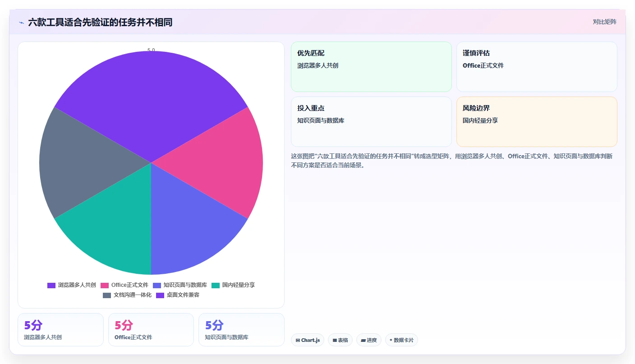Click the 5.0 axis label above the pie
635x364 pixels.
click(151, 51)
